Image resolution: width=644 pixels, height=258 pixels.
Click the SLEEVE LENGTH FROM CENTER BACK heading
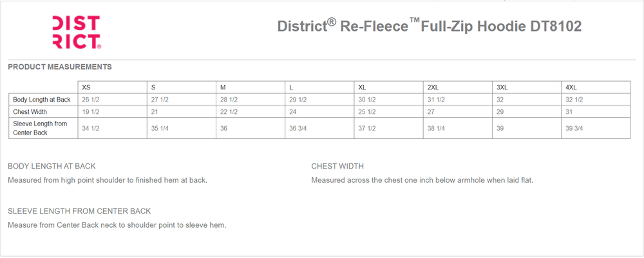[79, 211]
